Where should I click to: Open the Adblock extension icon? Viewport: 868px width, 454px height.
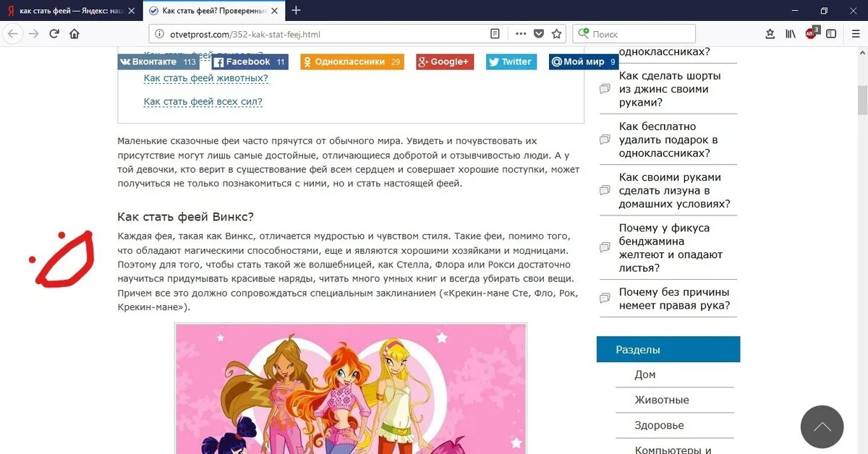[x=811, y=33]
